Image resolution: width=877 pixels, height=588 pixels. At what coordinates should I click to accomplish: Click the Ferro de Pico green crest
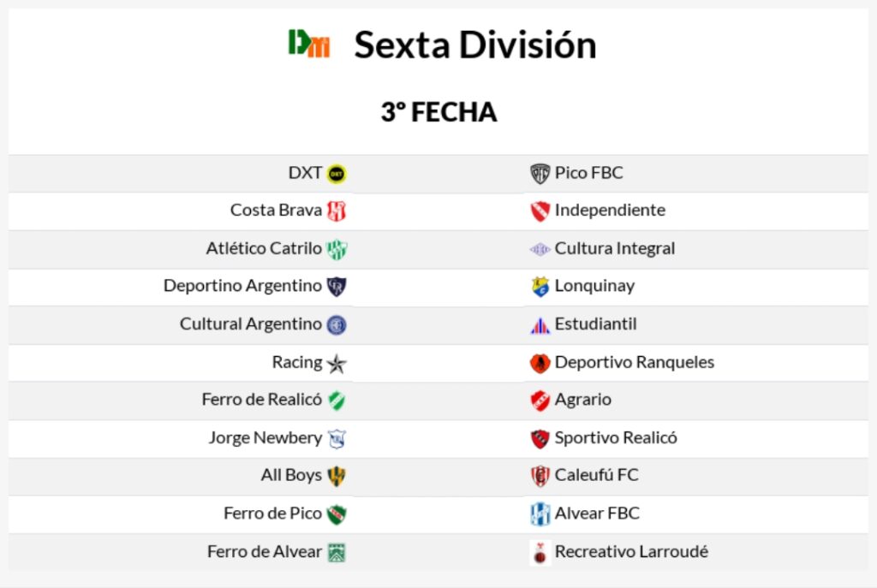(x=337, y=514)
